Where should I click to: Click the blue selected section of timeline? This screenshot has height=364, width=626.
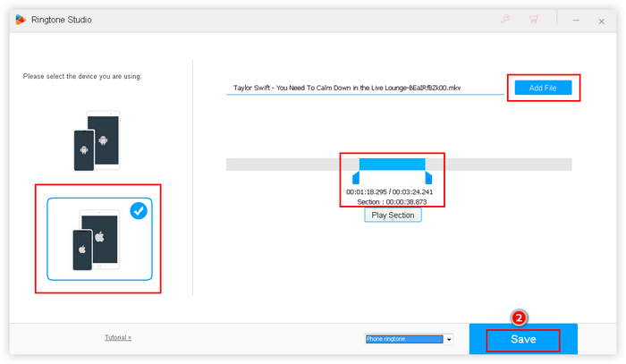pyautogui.click(x=392, y=164)
